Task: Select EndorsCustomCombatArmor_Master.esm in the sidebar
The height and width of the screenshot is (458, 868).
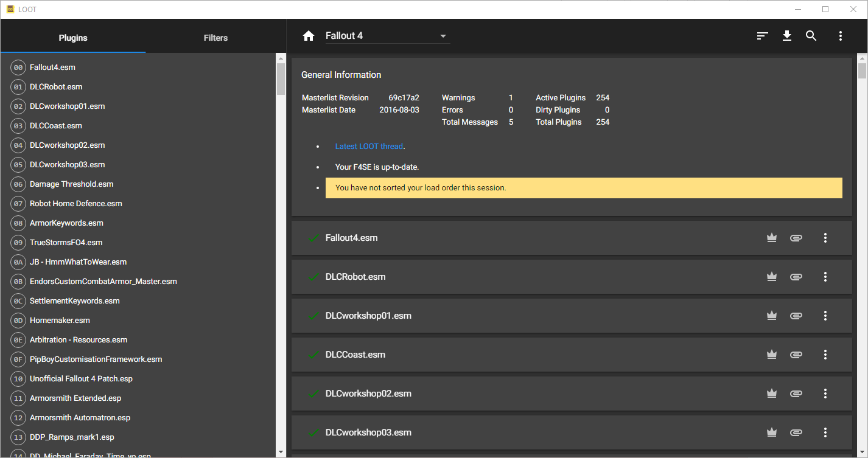Action: tap(138, 282)
